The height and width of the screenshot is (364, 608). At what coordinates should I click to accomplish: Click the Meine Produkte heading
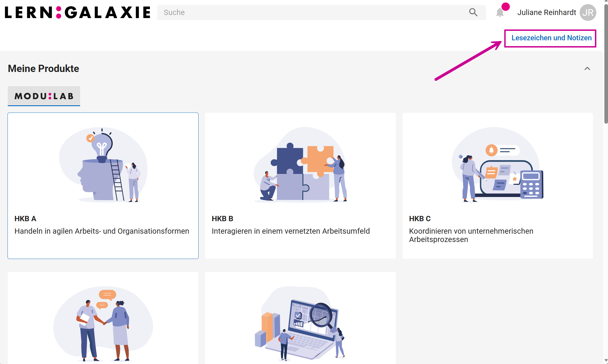click(43, 69)
